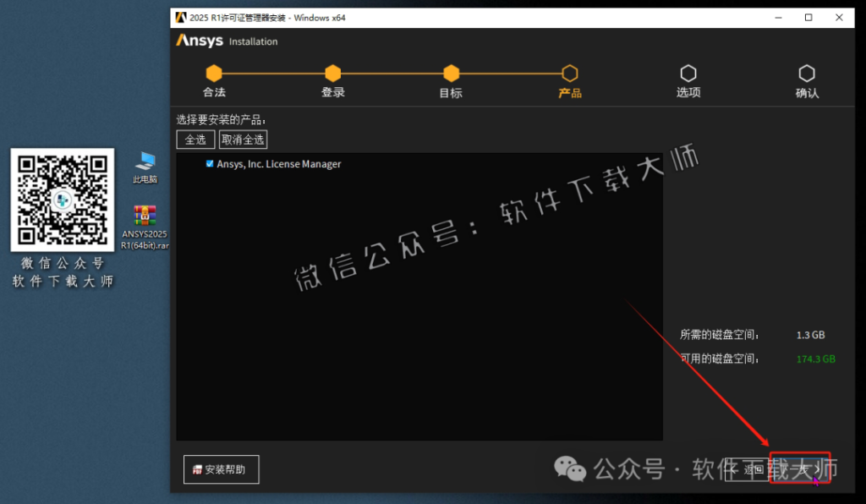Screen dimensions: 866x504
Task: Click the WeChat logo near 公众号 text
Action: click(x=570, y=468)
